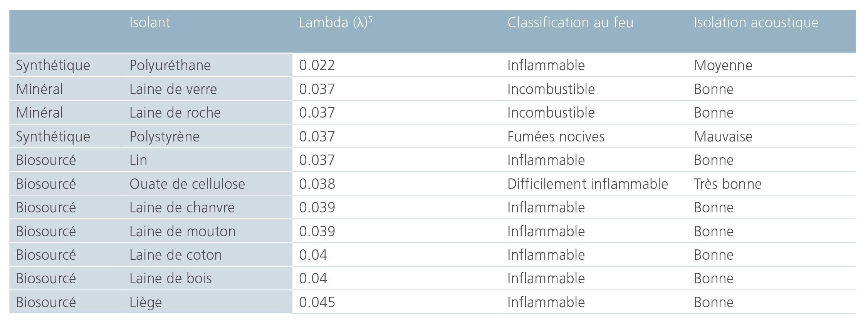Click the Très bonne acoustic cell
This screenshot has height=323, width=868.
(728, 184)
